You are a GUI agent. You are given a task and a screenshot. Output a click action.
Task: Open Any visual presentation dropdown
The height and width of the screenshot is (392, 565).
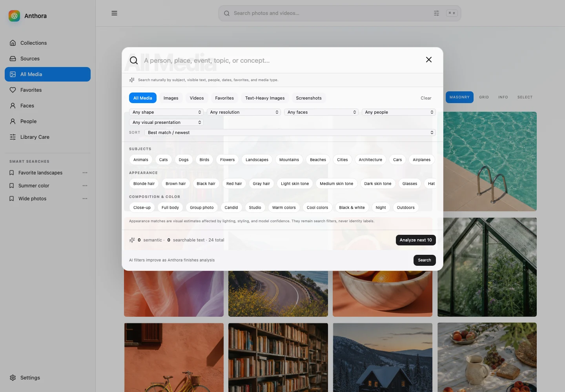pyautogui.click(x=166, y=122)
